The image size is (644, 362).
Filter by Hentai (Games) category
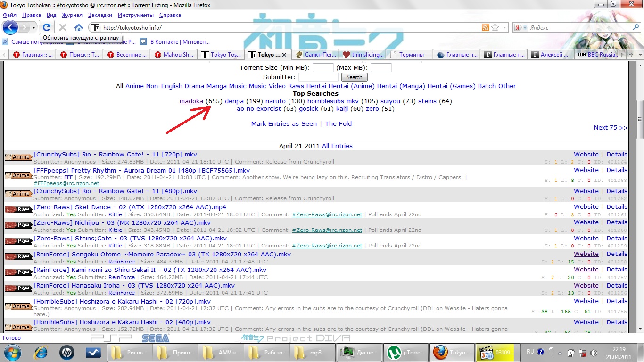pos(451,86)
